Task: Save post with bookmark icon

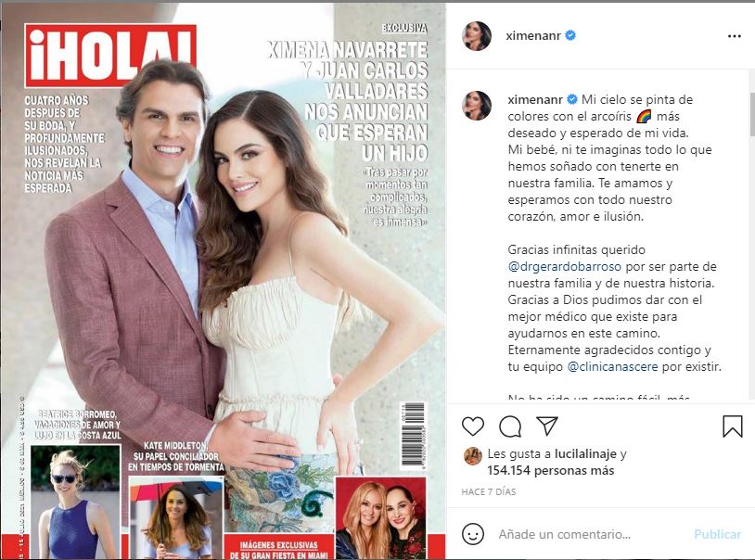Action: (733, 426)
